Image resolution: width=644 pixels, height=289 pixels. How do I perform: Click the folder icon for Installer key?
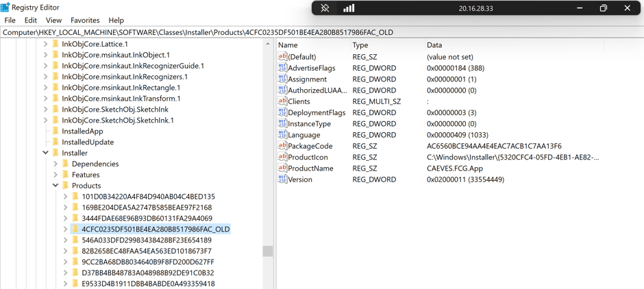point(55,153)
